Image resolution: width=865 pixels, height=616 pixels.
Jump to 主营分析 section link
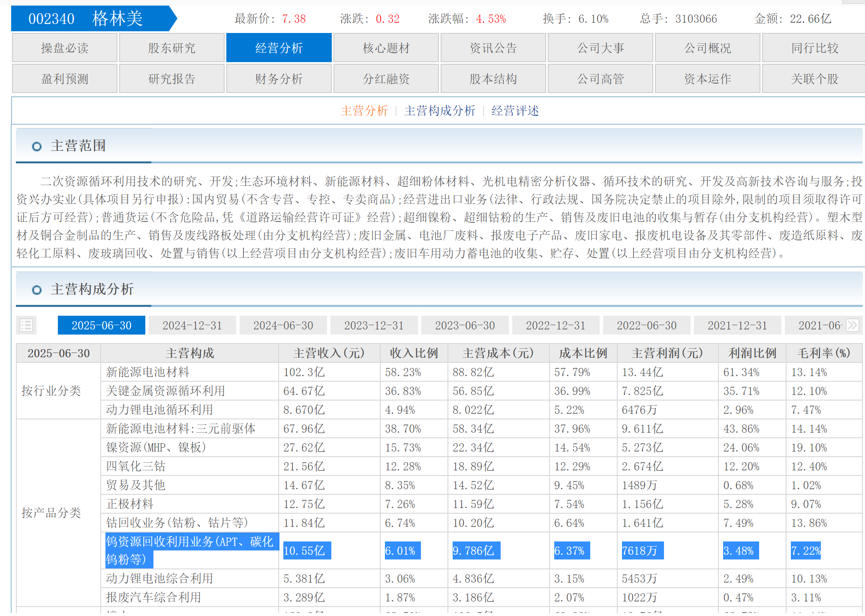tap(364, 111)
